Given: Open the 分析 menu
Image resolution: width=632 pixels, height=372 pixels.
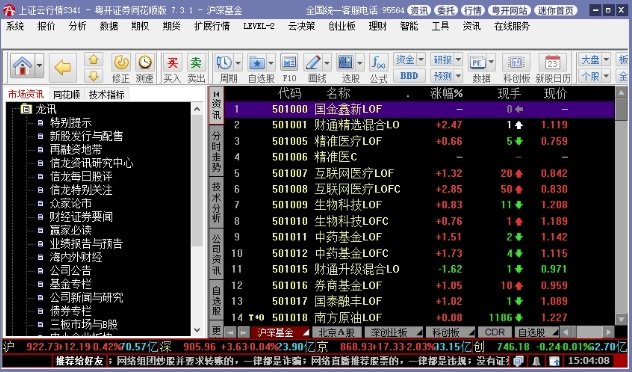Looking at the screenshot, I should [77, 27].
